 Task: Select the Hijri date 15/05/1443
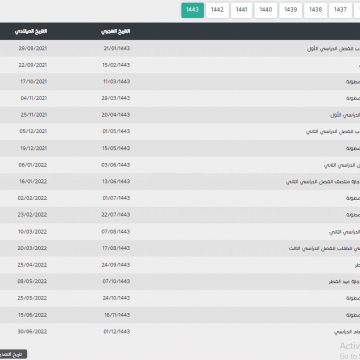[x=116, y=148]
